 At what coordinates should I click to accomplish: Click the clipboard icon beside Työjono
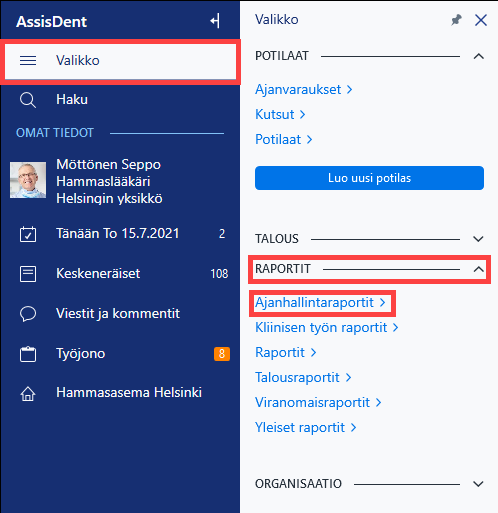click(x=28, y=354)
